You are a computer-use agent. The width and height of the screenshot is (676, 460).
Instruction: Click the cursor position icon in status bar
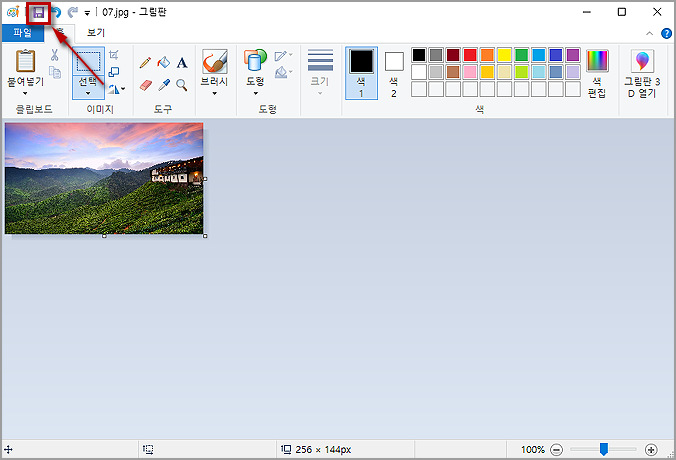coord(8,450)
